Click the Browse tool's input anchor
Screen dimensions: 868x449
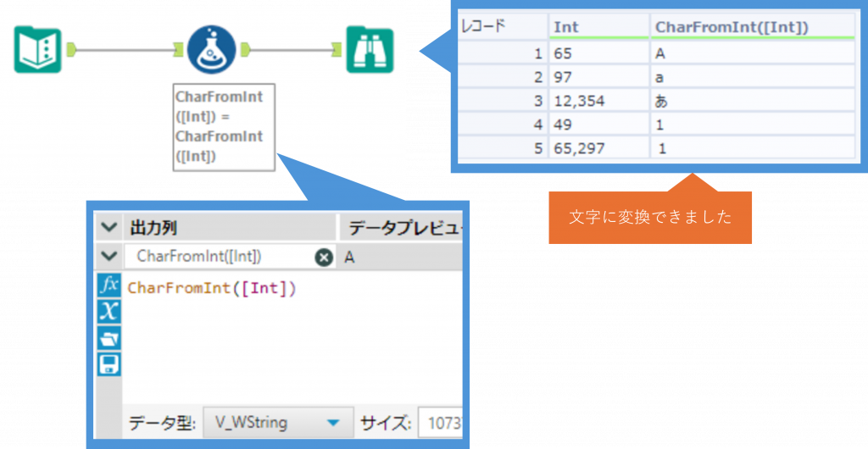point(338,50)
